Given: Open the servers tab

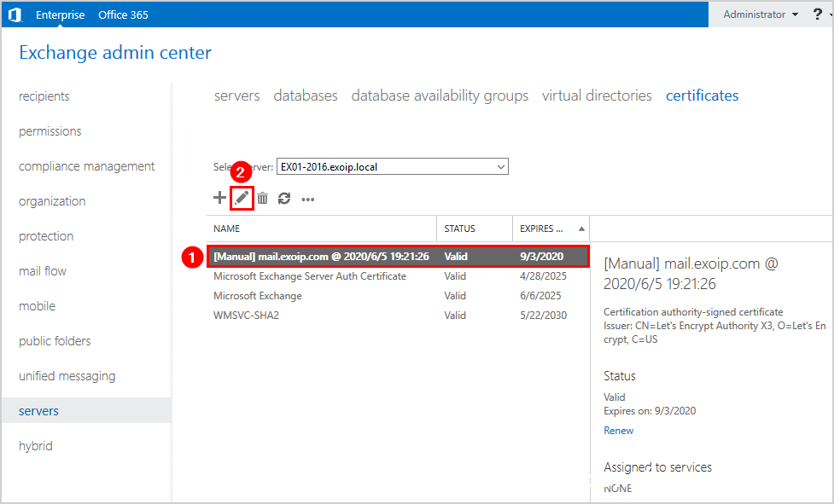Looking at the screenshot, I should (236, 96).
